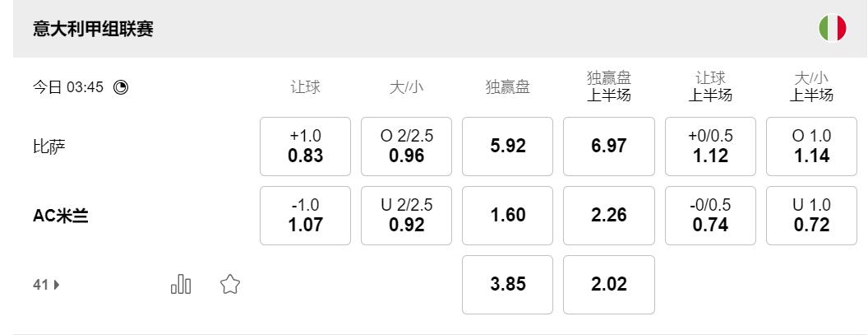Select first-half Under 1.0 at 0.72
This screenshot has width=868, height=335.
811,216
